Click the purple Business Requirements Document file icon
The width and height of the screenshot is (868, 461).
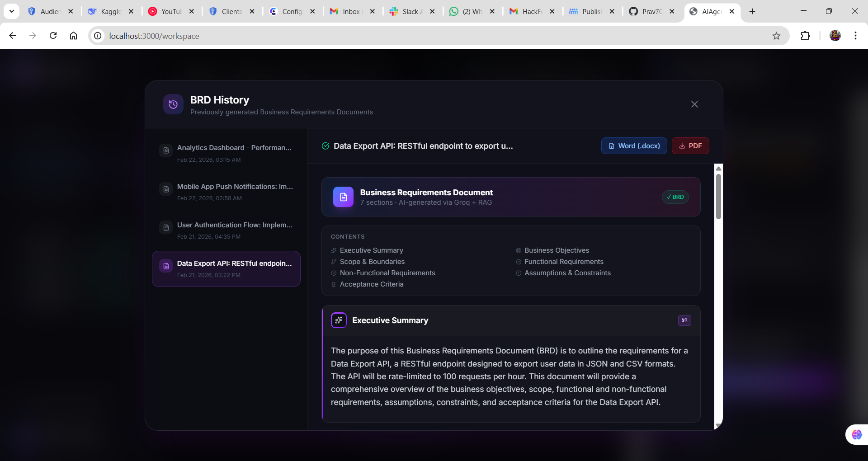point(343,197)
